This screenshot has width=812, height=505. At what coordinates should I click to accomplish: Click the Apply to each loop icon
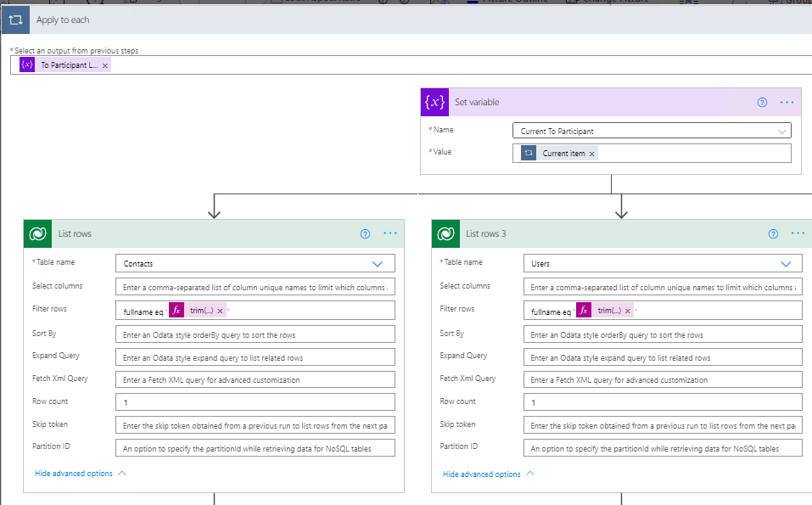coord(17,19)
